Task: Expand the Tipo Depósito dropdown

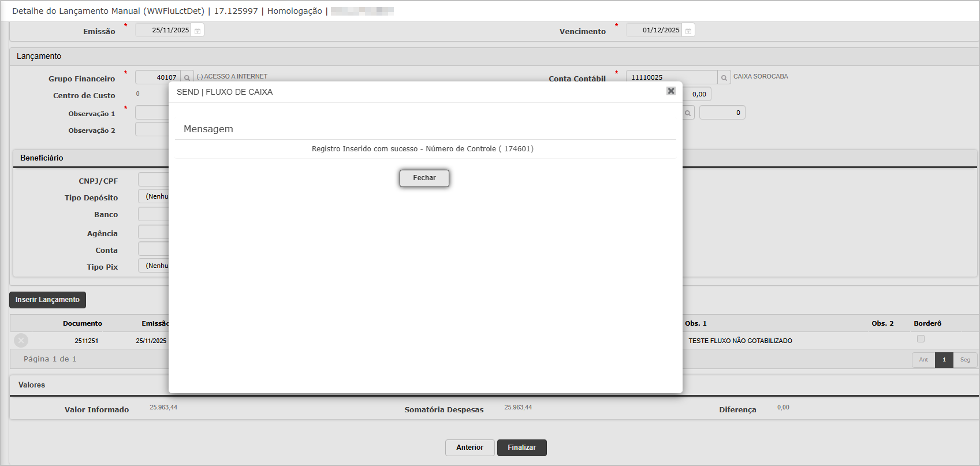Action: click(x=154, y=196)
